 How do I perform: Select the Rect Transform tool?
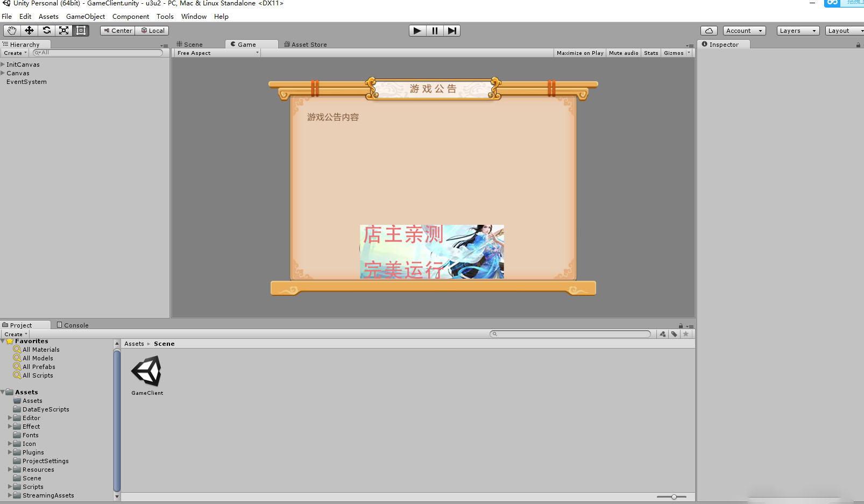[x=81, y=31]
